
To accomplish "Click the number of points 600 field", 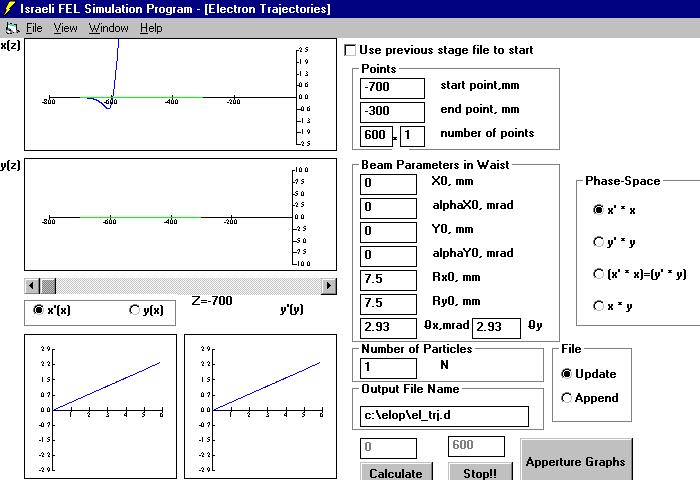I will coord(376,136).
